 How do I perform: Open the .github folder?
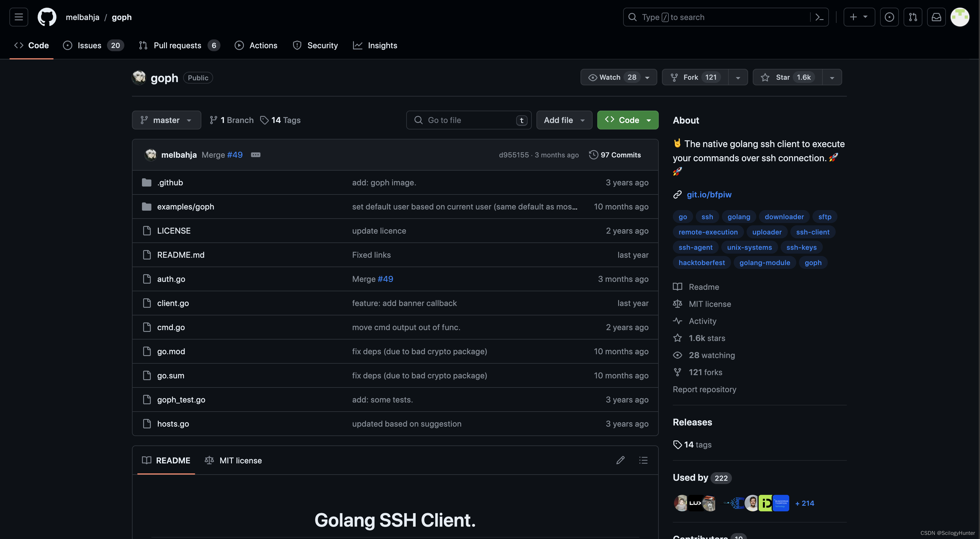[170, 182]
